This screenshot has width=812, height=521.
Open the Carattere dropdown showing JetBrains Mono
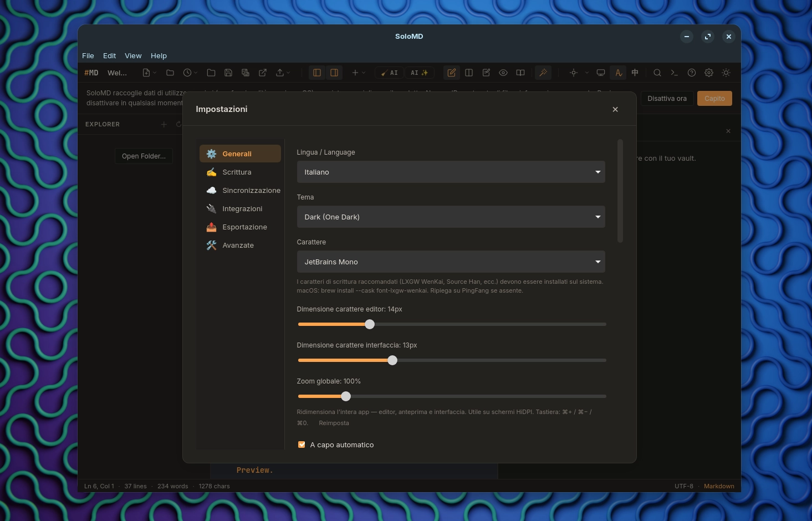pos(451,262)
